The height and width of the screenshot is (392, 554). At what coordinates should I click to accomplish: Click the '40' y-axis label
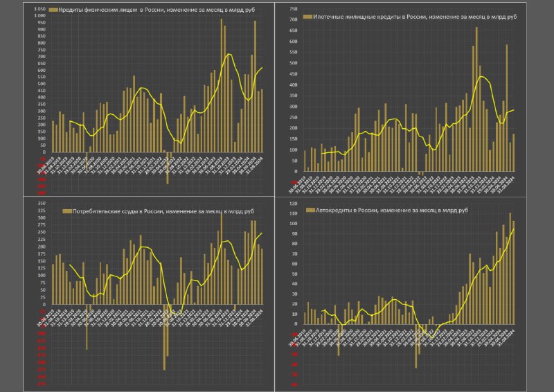(x=295, y=284)
